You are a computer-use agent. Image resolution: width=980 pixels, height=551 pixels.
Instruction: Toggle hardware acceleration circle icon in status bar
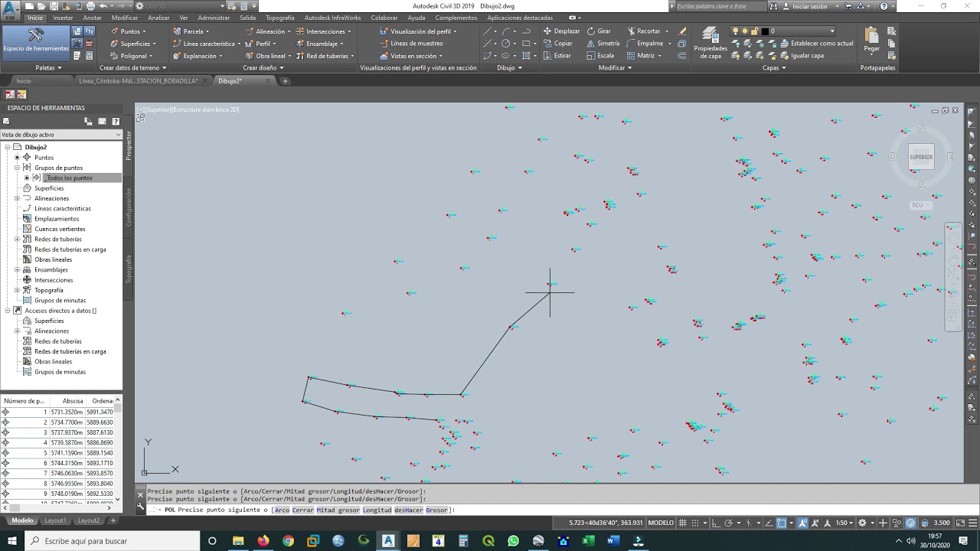click(910, 523)
